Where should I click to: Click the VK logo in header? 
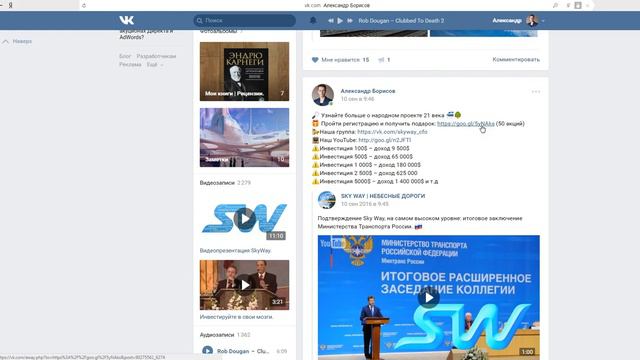click(x=127, y=20)
